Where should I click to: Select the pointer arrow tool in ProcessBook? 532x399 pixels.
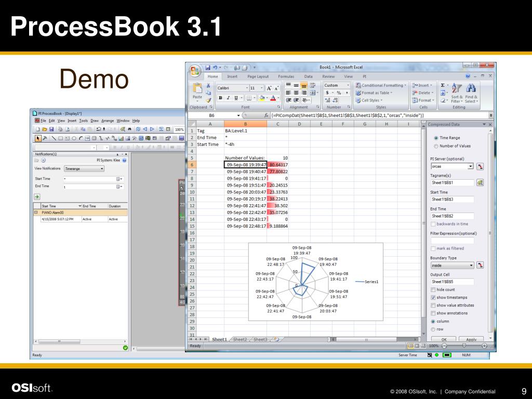pyautogui.click(x=38, y=138)
